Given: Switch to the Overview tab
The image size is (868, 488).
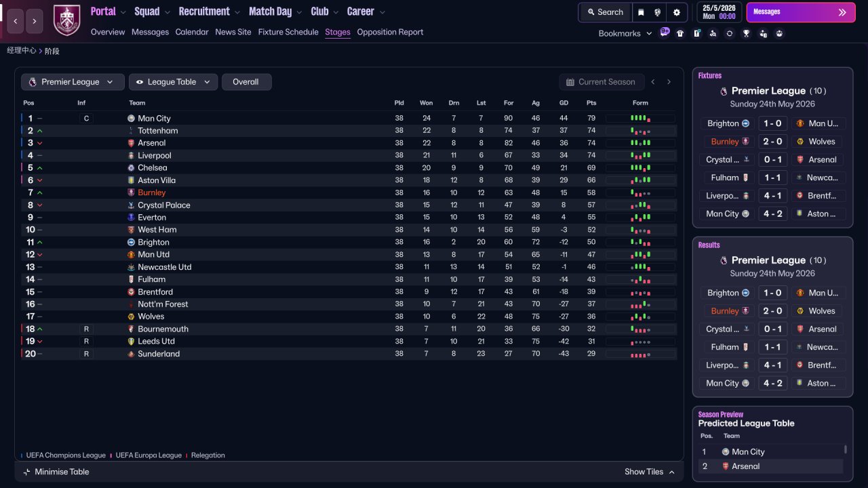Looking at the screenshot, I should pyautogui.click(x=108, y=32).
